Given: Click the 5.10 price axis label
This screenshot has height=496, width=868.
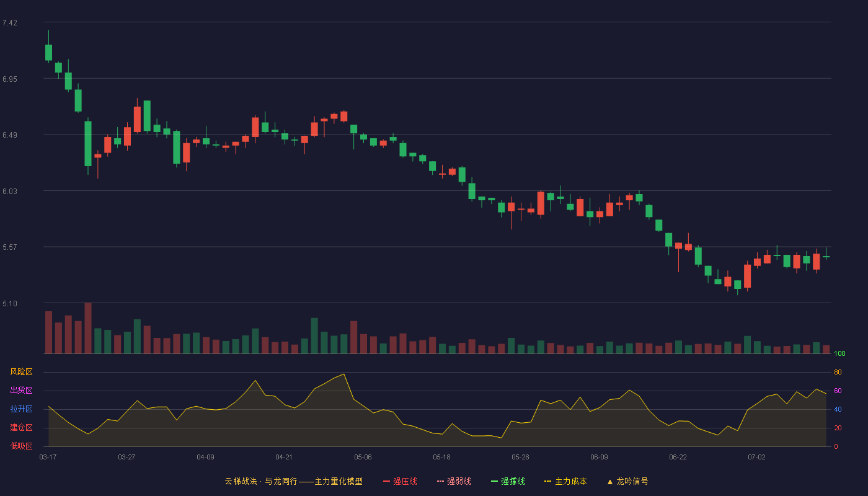Looking at the screenshot, I should click(x=10, y=304).
